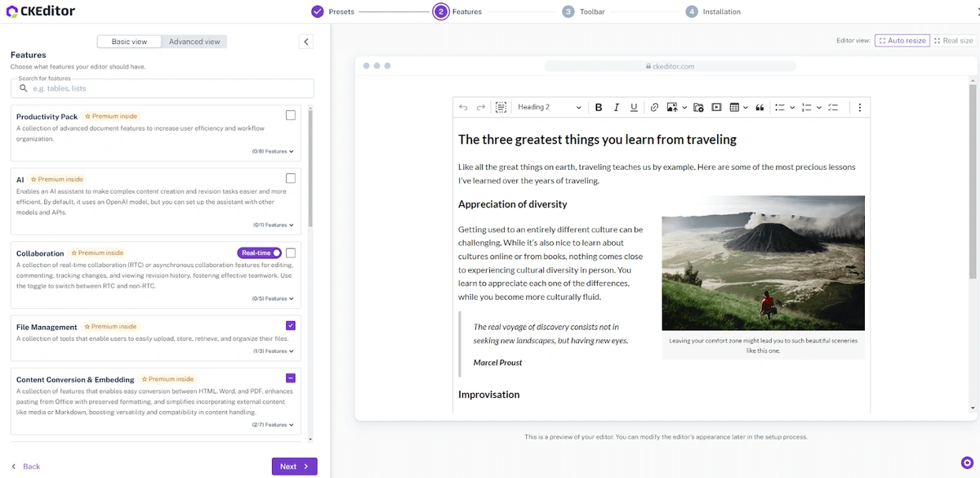The width and height of the screenshot is (980, 478).
Task: Click the Back link
Action: 25,467
